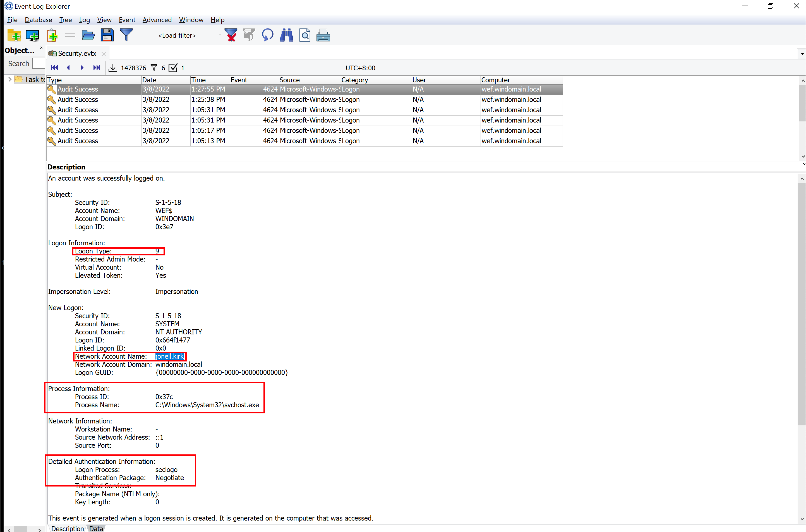Click the UTC+8:00 time zone label
The height and width of the screenshot is (532, 806).
360,68
